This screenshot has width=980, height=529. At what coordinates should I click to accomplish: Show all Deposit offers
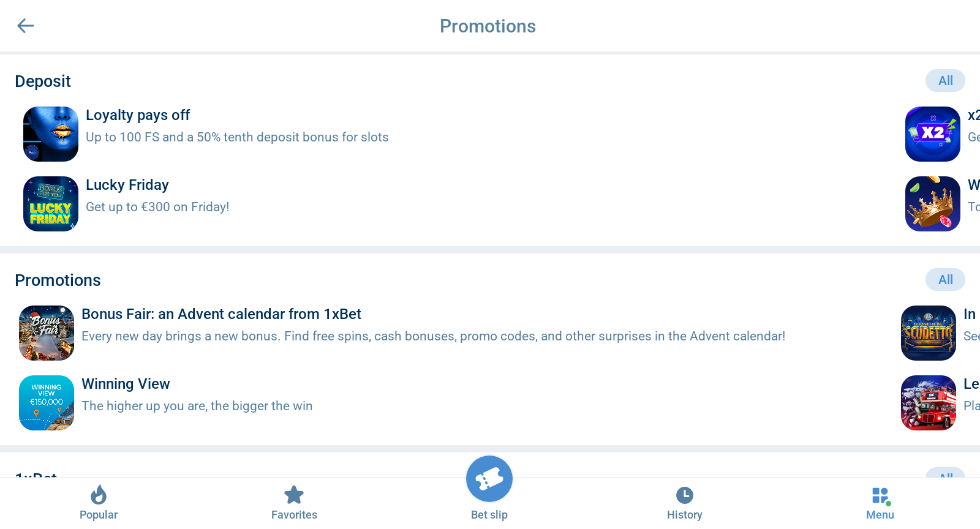(945, 81)
